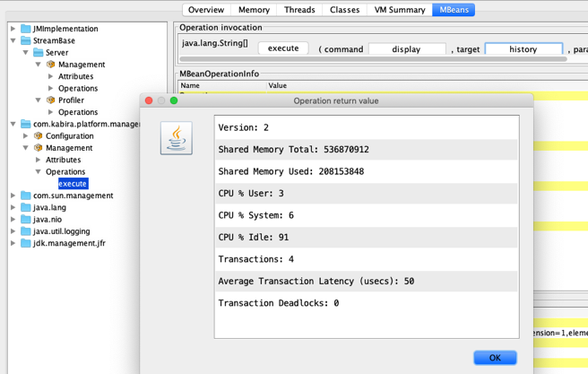
Task: Click the StreamBase folder icon
Action: (26, 40)
